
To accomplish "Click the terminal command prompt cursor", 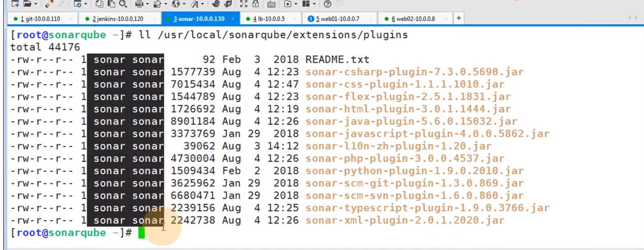I will click(x=141, y=233).
